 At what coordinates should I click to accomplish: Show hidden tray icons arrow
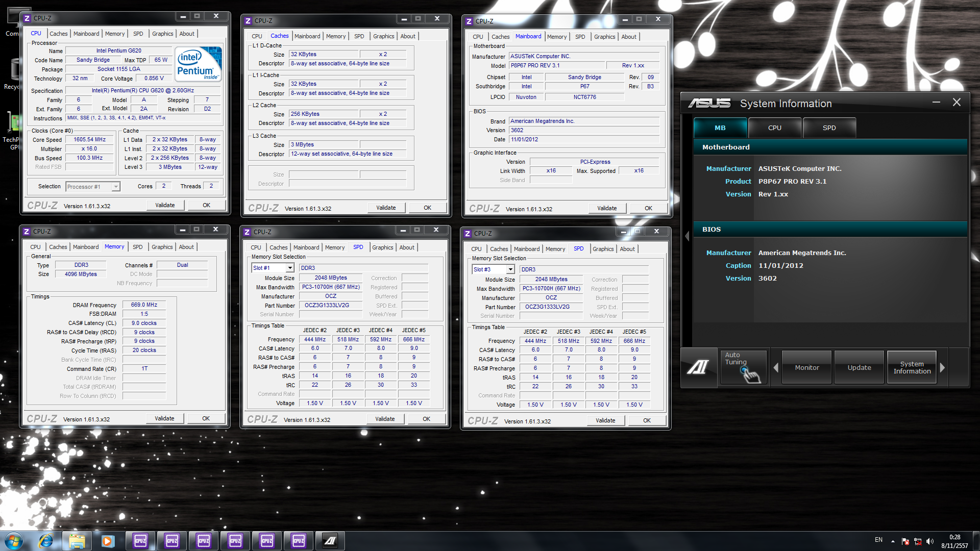893,541
